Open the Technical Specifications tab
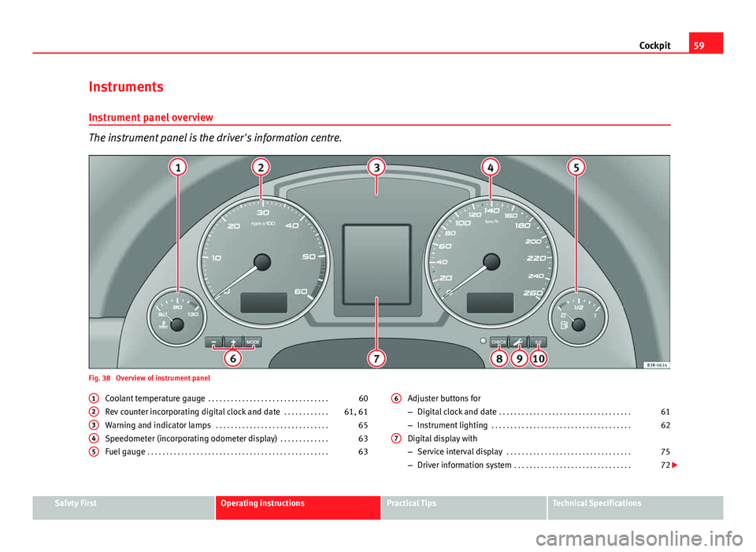The image size is (756, 552). point(636,508)
